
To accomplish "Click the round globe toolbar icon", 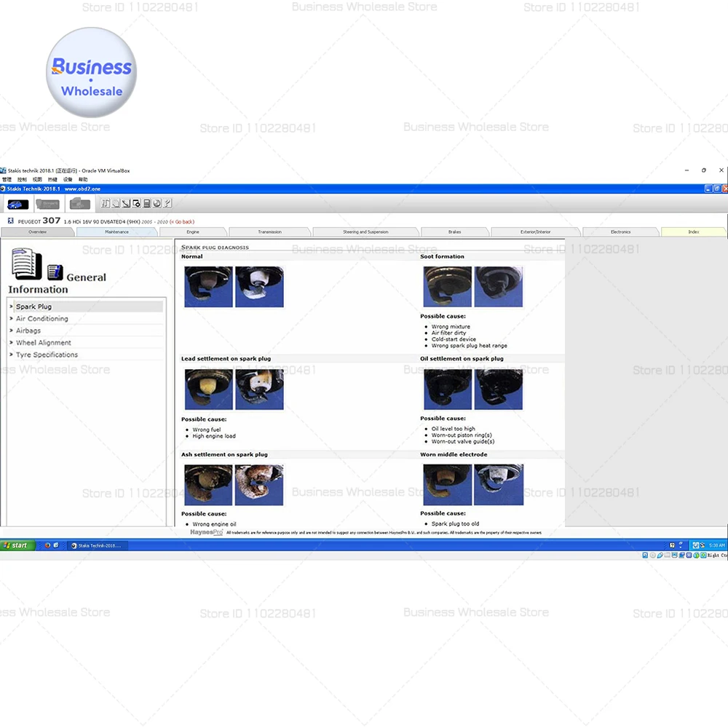I will point(157,203).
